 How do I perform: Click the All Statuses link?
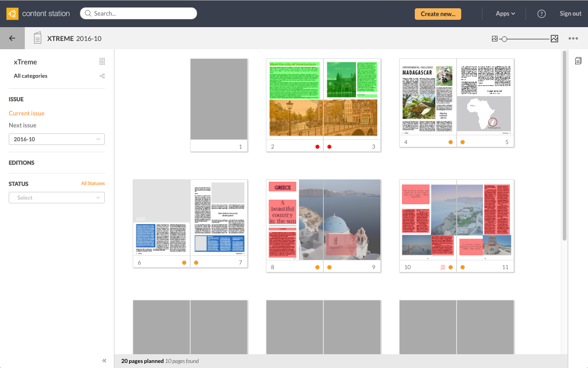(x=93, y=183)
